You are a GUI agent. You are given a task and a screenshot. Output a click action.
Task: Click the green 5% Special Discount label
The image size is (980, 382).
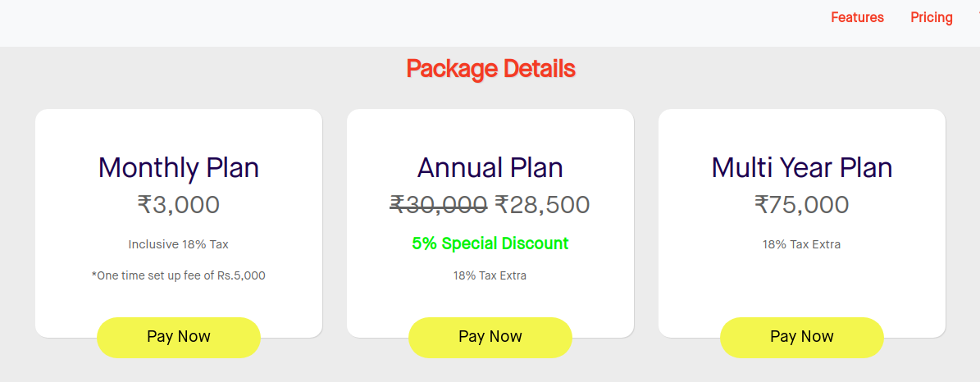[490, 243]
